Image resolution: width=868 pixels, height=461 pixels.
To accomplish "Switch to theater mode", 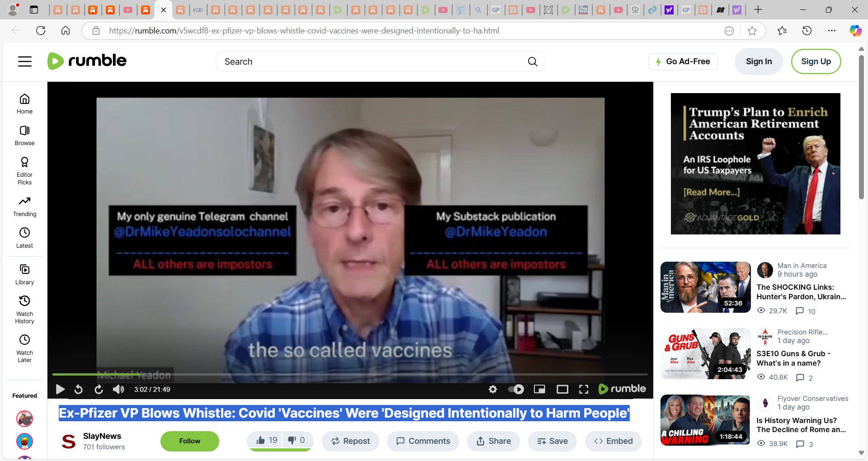I will (x=562, y=389).
